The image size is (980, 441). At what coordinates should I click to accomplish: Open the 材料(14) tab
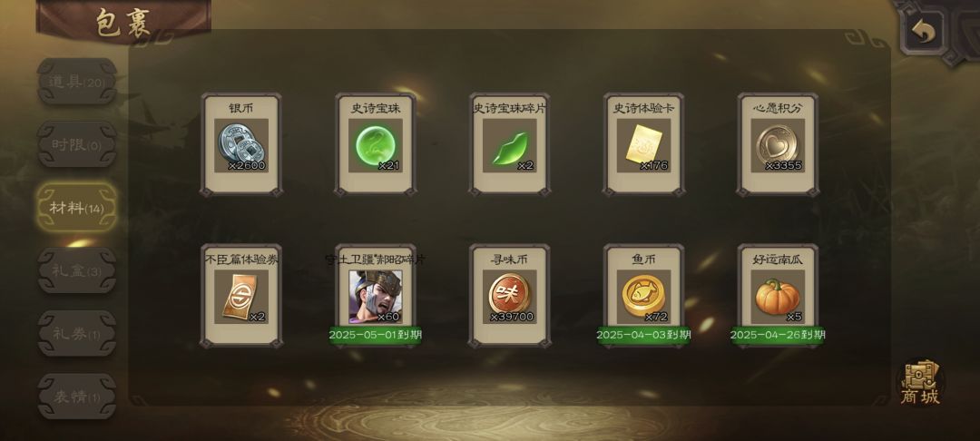[x=77, y=208]
